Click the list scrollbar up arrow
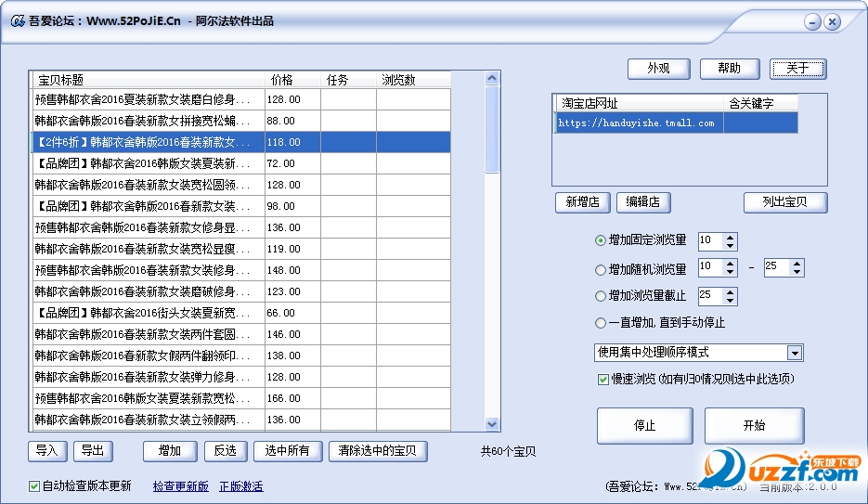868x504 pixels. coord(492,79)
